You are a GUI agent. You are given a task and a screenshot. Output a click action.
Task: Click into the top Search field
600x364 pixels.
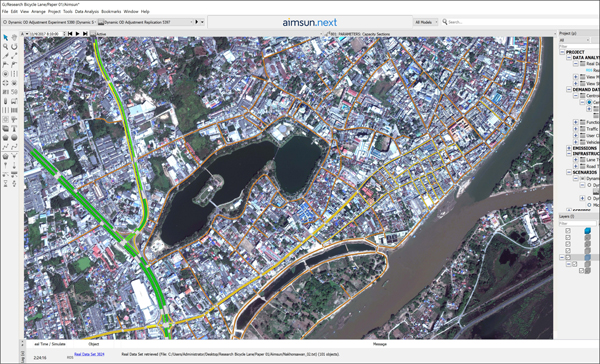click(520, 22)
